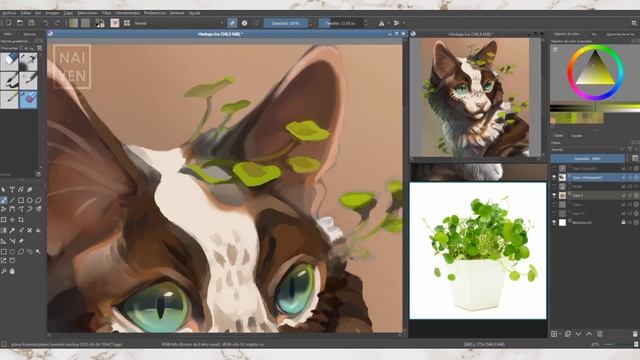This screenshot has height=360, width=640.
Task: Select the Transform tool
Action: click(4, 220)
